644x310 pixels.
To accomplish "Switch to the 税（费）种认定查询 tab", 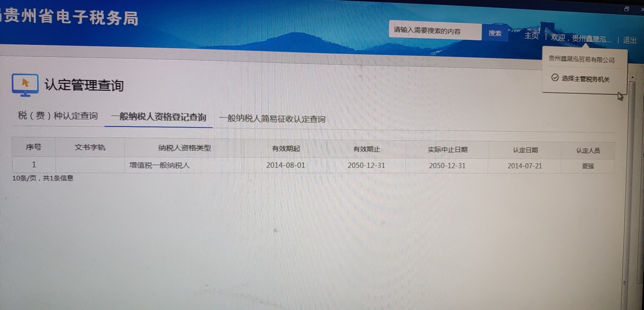I will tap(58, 116).
